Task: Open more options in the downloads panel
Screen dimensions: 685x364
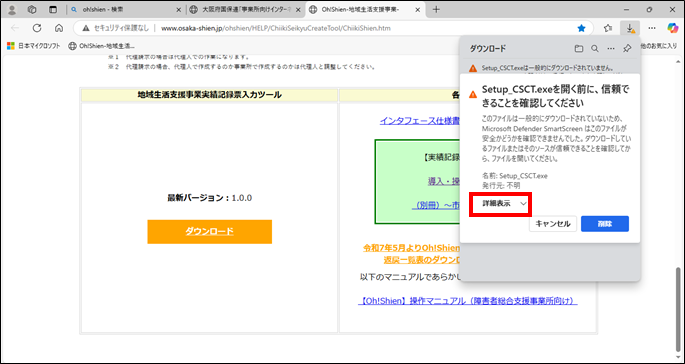Action: coord(611,49)
